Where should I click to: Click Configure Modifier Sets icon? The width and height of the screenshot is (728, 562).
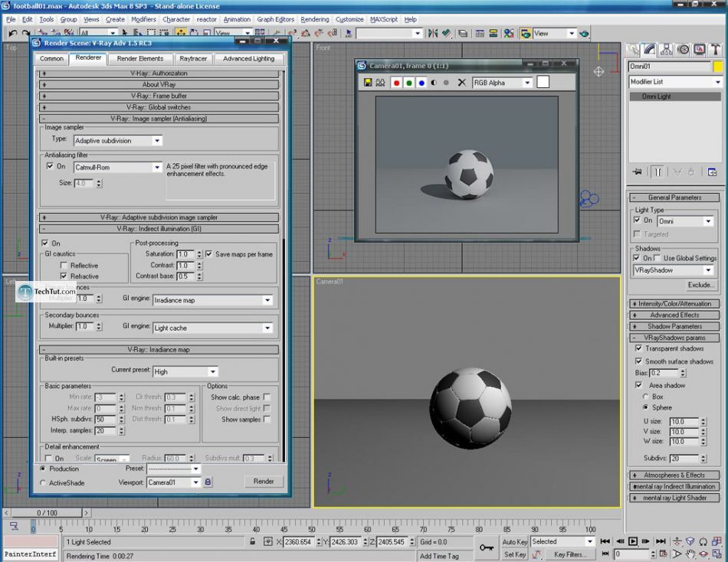712,172
